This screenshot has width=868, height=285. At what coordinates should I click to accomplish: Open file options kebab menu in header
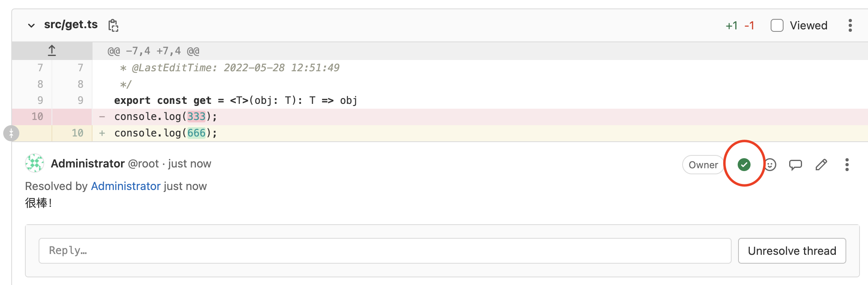pos(850,25)
